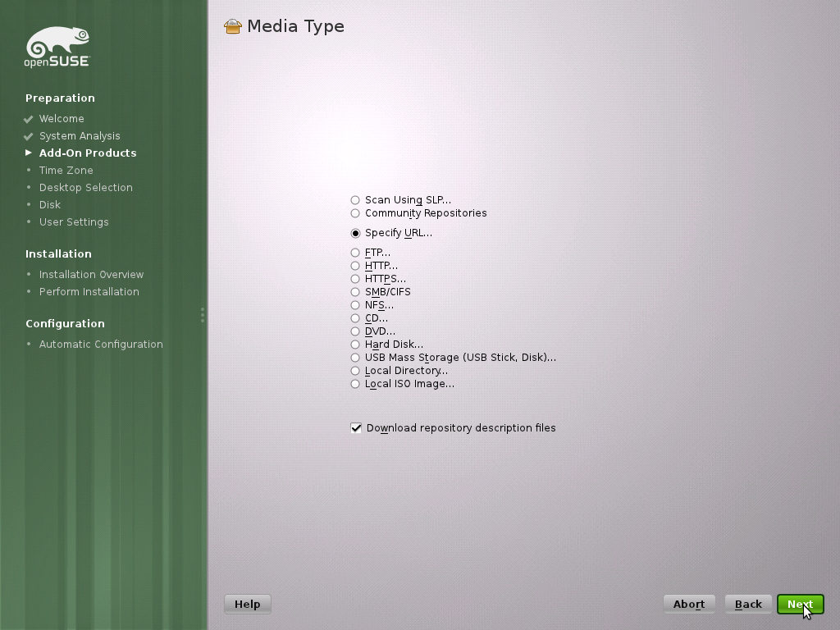Pick the SMB/CIFS radio button
This screenshot has height=630, width=840.
tap(355, 292)
